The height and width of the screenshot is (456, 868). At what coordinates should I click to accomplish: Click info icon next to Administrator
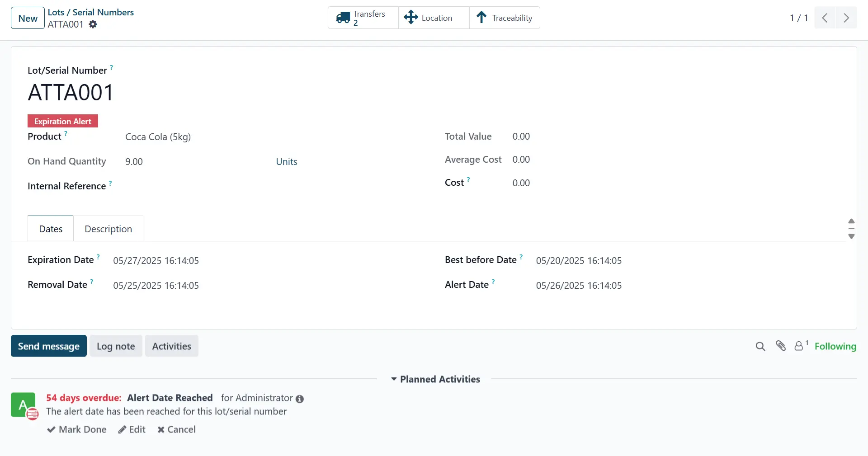pos(300,399)
